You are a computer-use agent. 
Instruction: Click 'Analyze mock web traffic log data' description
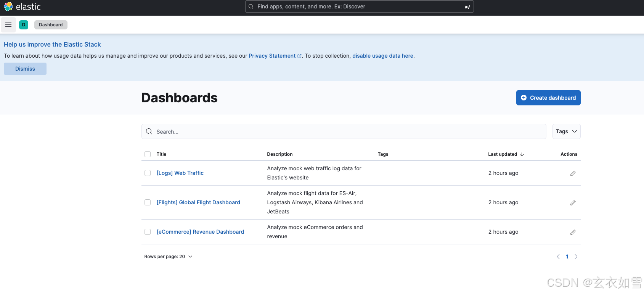coord(314,173)
